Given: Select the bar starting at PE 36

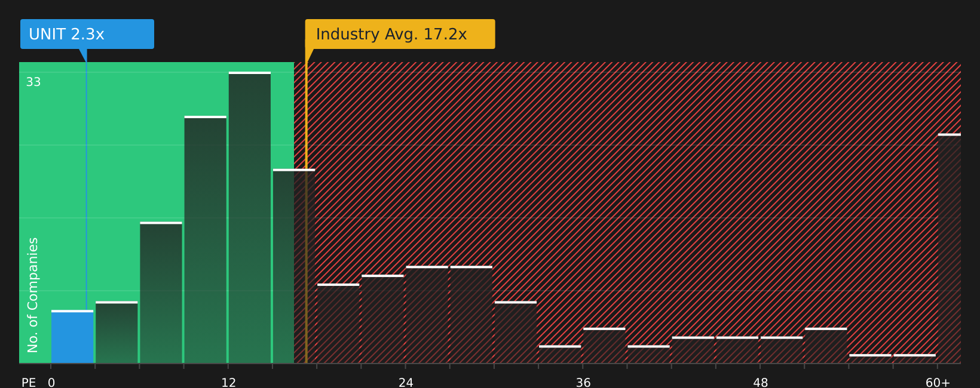Looking at the screenshot, I should [x=604, y=346].
